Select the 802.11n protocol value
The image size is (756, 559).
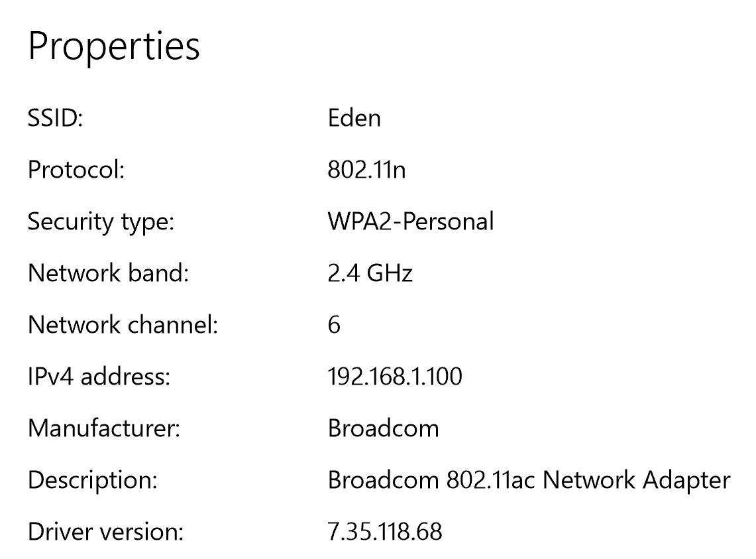366,170
